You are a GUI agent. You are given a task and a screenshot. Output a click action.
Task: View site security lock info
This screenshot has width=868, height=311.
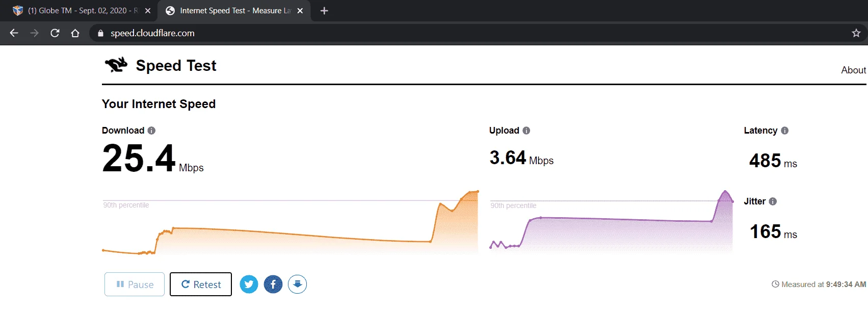[x=100, y=33]
